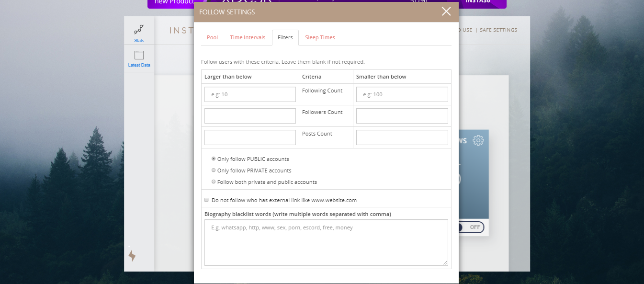This screenshot has width=644, height=284.
Task: Click inside the biography blacklist words box
Action: tap(326, 242)
